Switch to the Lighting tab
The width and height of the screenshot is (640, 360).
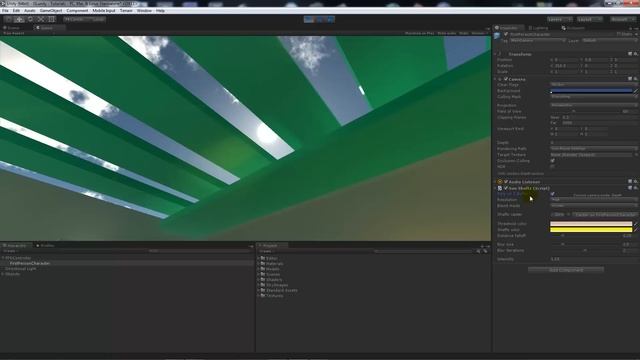click(x=540, y=28)
